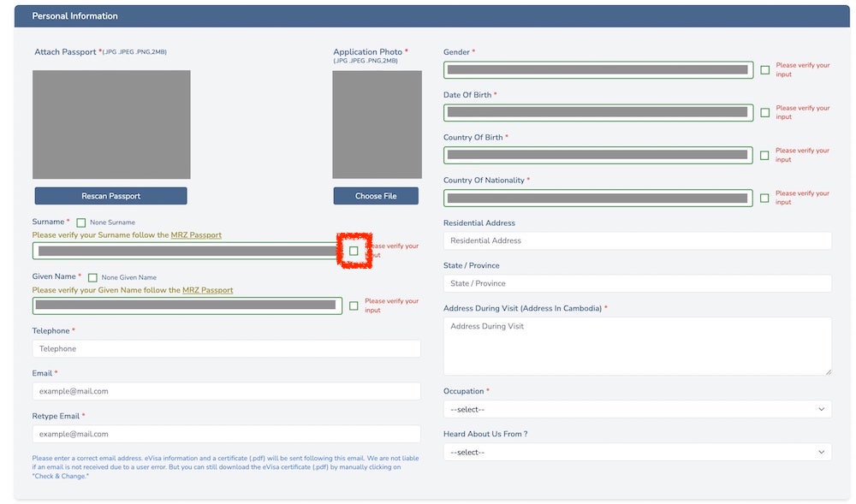Select the Residential Address field
This screenshot has height=504, width=856.
pyautogui.click(x=637, y=240)
